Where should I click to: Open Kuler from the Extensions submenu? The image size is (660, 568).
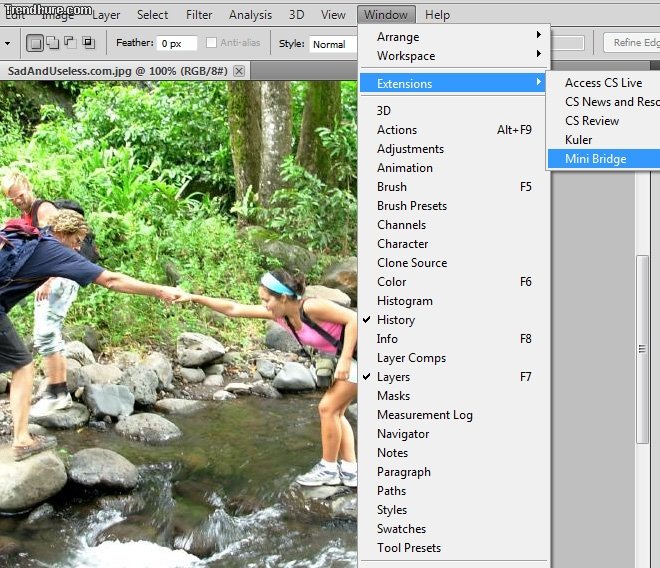click(x=578, y=140)
